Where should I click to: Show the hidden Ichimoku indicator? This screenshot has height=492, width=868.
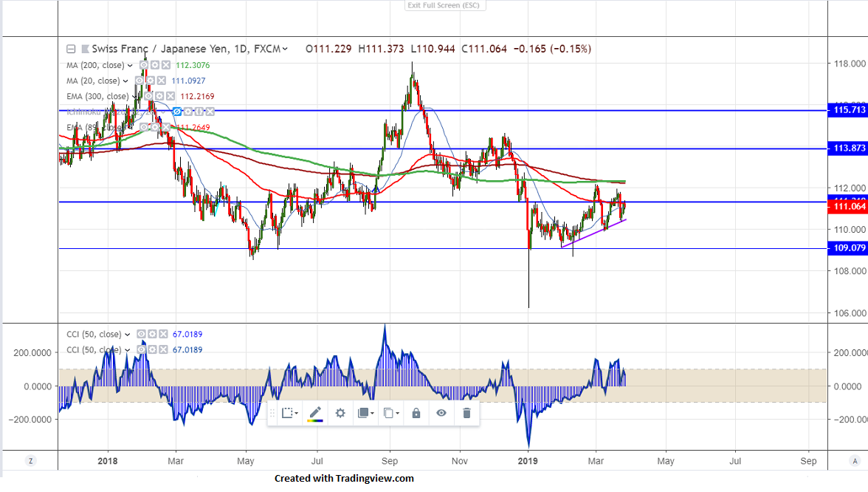[x=177, y=112]
